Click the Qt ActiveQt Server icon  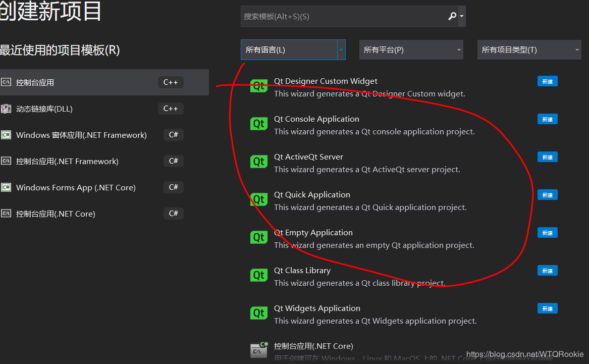coord(259,162)
